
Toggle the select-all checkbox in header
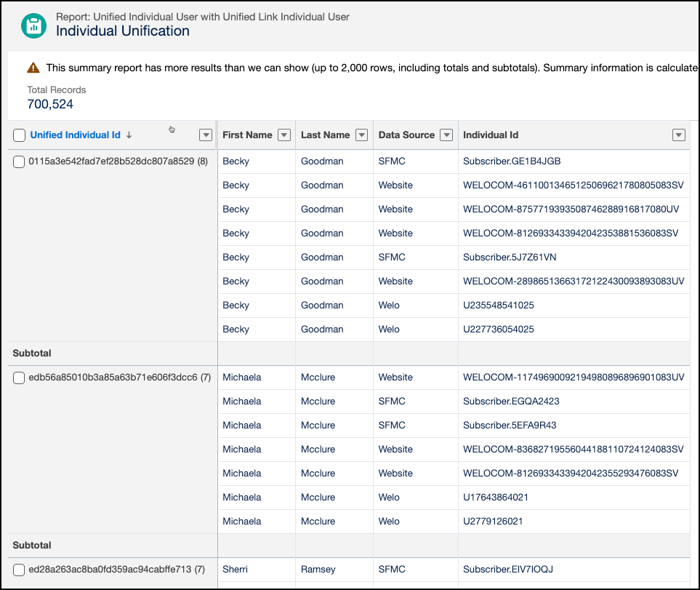click(20, 135)
